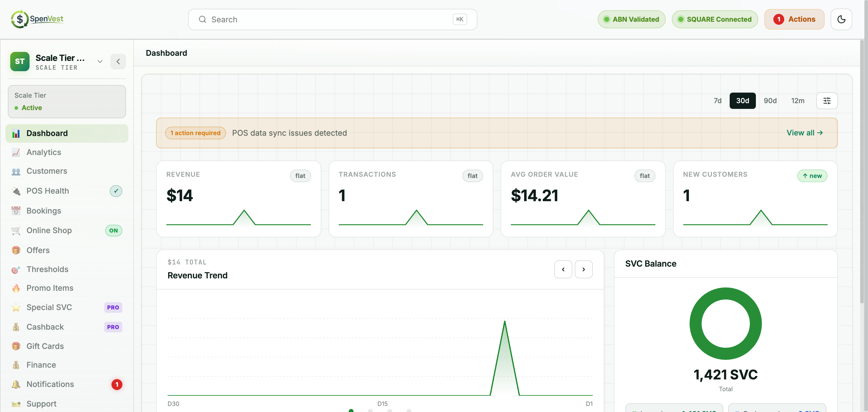Click the POS Health checkmark badge
Image resolution: width=868 pixels, height=412 pixels.
tap(116, 191)
